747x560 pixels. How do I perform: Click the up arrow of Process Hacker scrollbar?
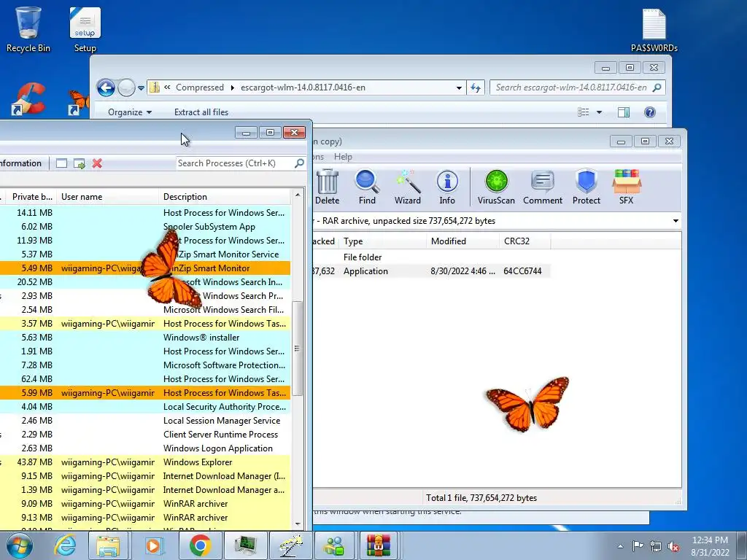click(298, 194)
